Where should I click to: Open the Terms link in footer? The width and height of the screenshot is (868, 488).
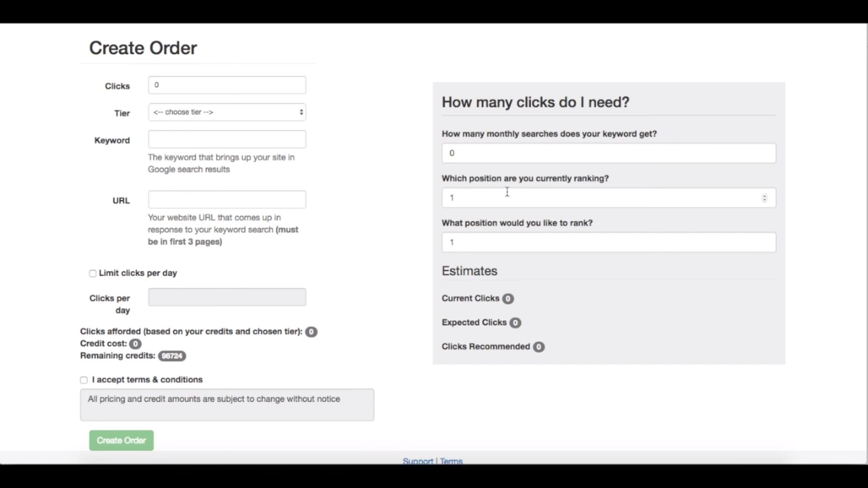tap(451, 461)
